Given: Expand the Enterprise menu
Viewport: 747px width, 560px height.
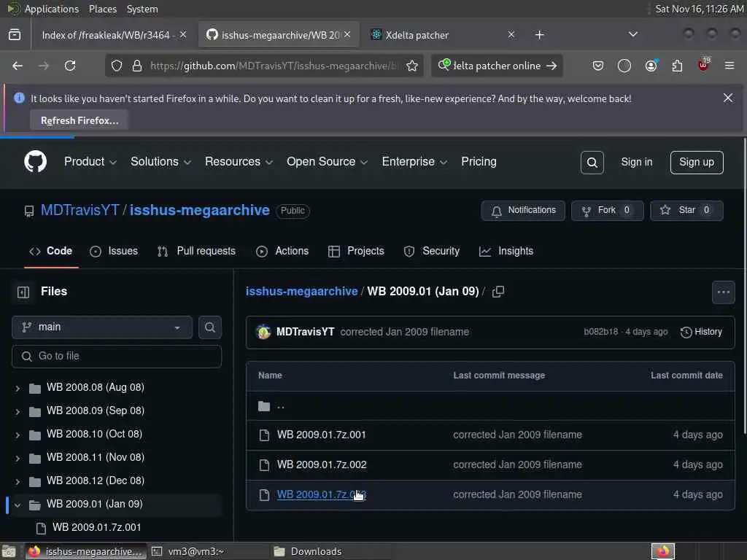Looking at the screenshot, I should coord(414,162).
